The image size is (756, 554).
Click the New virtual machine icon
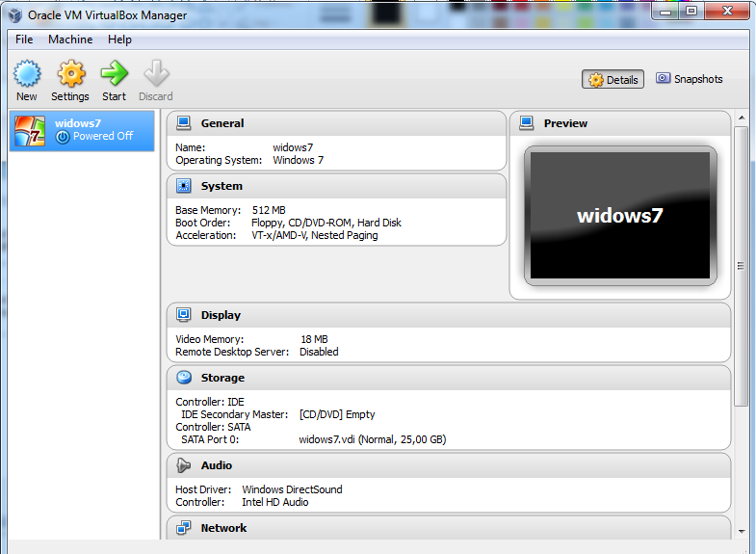coord(27,74)
